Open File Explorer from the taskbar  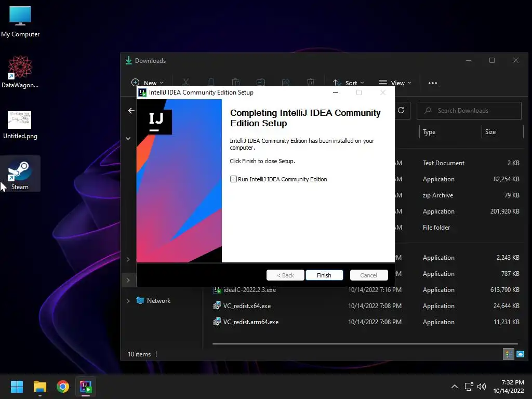click(39, 387)
